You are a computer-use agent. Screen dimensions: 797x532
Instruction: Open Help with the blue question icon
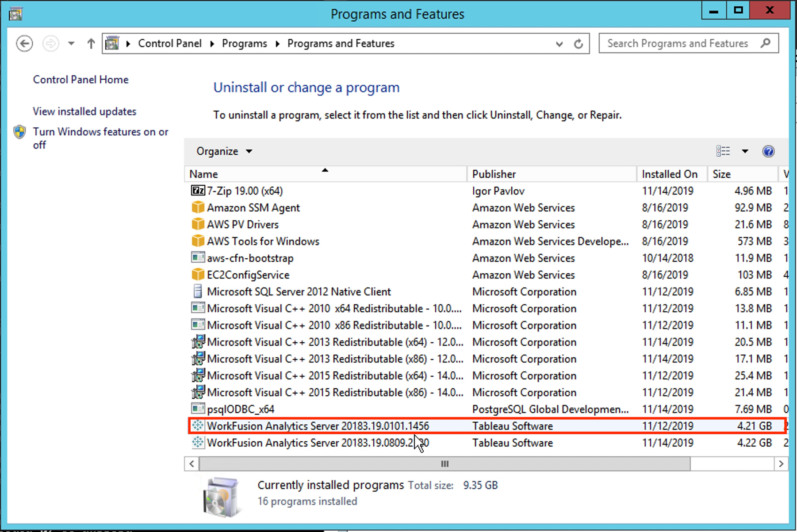[x=768, y=151]
